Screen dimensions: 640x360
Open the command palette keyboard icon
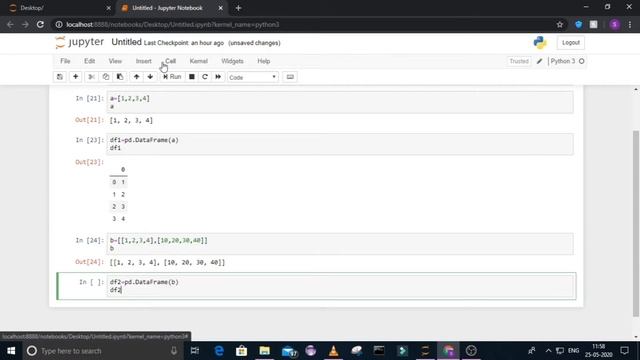point(290,77)
